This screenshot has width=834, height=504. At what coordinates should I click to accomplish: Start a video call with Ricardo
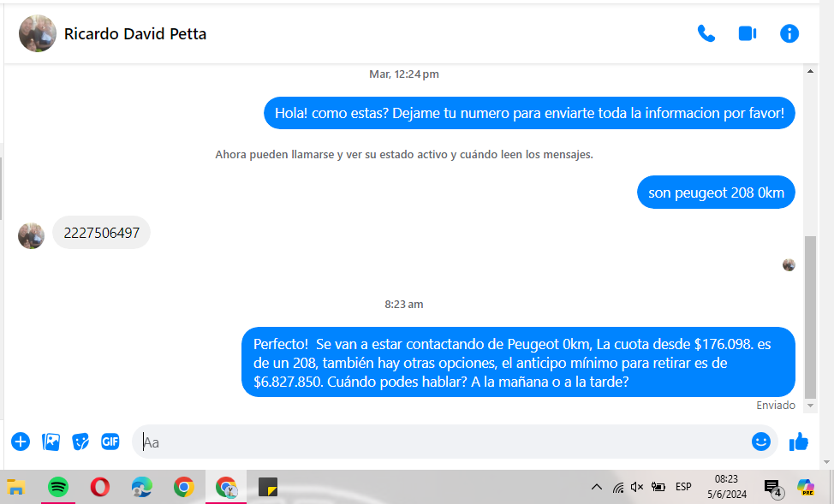[x=748, y=34]
